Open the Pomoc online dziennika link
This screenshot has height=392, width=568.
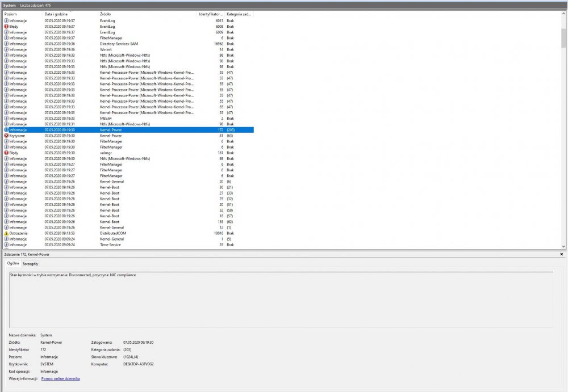[60, 378]
